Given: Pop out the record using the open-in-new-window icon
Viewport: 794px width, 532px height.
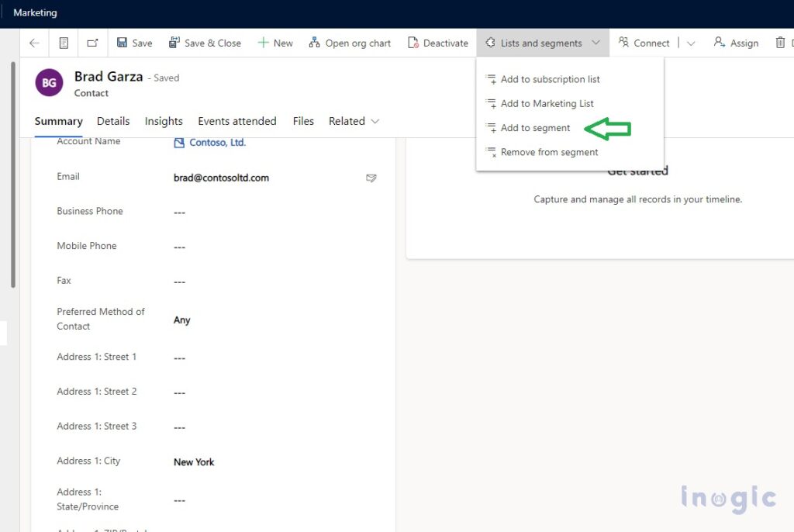Looking at the screenshot, I should 91,43.
